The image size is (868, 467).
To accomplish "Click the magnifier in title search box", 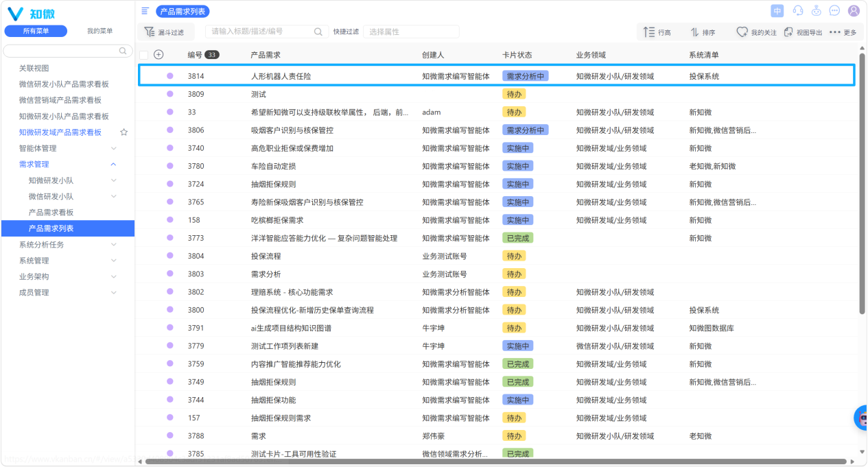I will [x=318, y=32].
